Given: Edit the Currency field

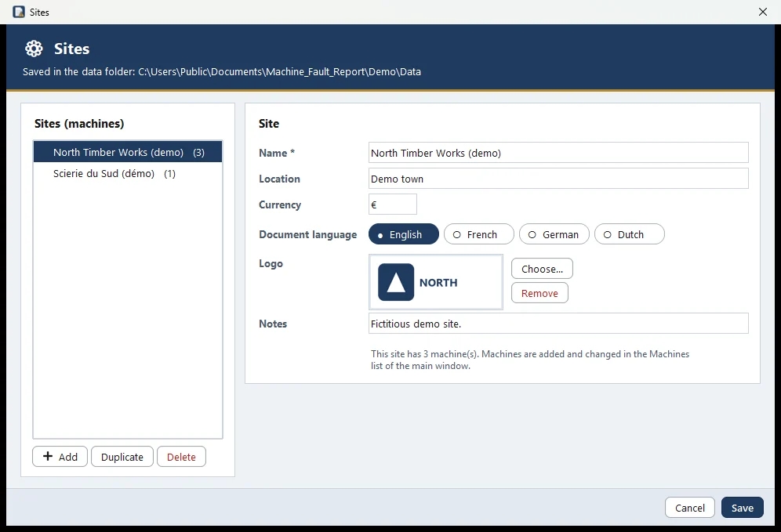Looking at the screenshot, I should click(393, 204).
